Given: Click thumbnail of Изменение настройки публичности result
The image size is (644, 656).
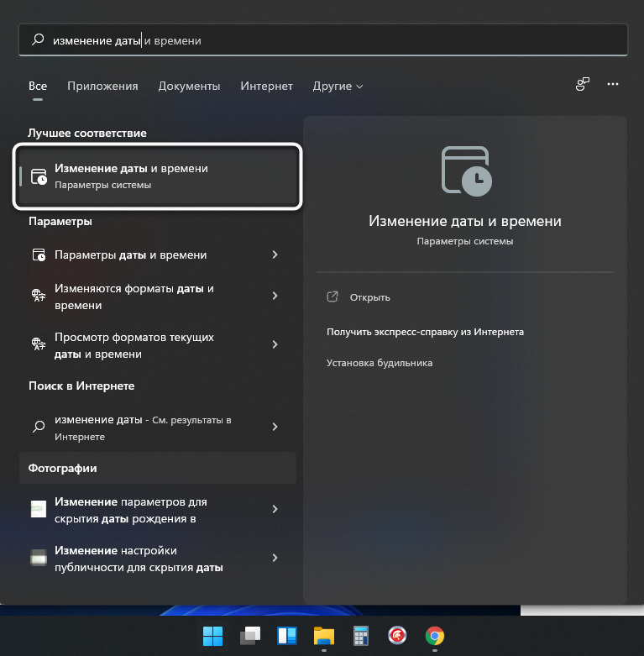Looking at the screenshot, I should pyautogui.click(x=39, y=558).
